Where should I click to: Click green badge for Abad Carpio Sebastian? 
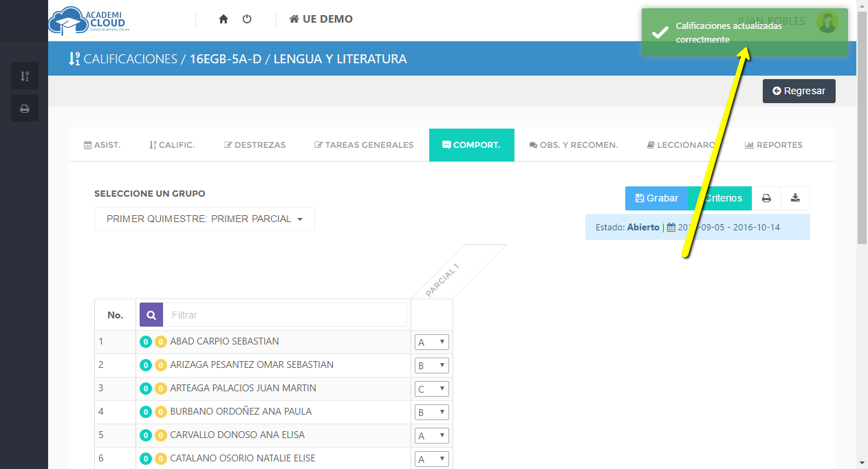coord(146,342)
